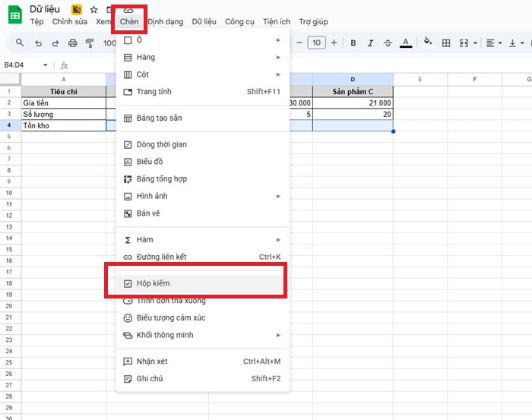Select column A header

point(63,79)
